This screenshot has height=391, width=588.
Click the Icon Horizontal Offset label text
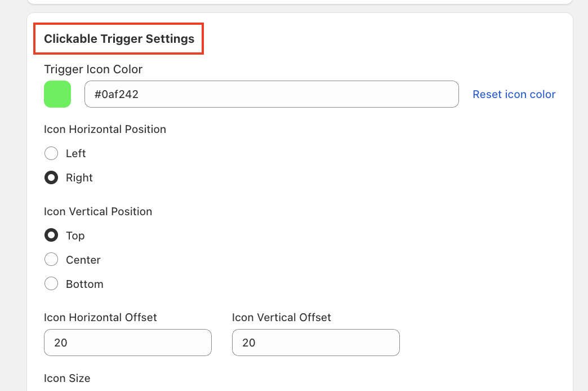point(100,317)
